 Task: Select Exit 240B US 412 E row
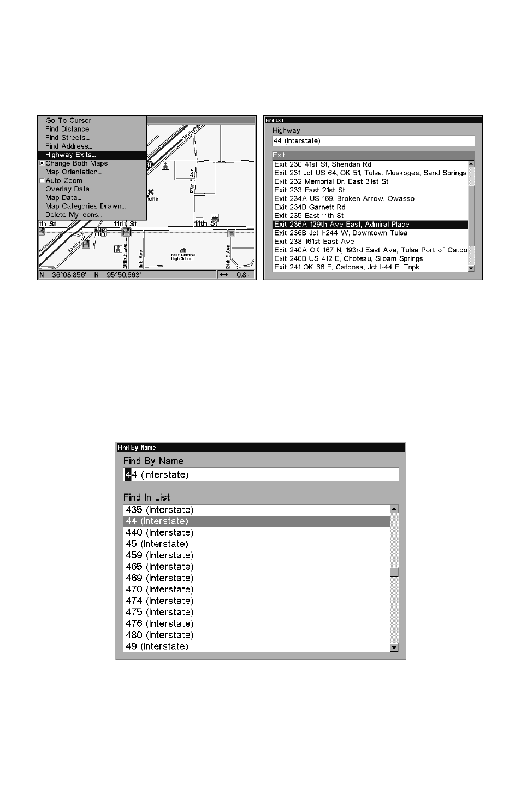coord(370,258)
